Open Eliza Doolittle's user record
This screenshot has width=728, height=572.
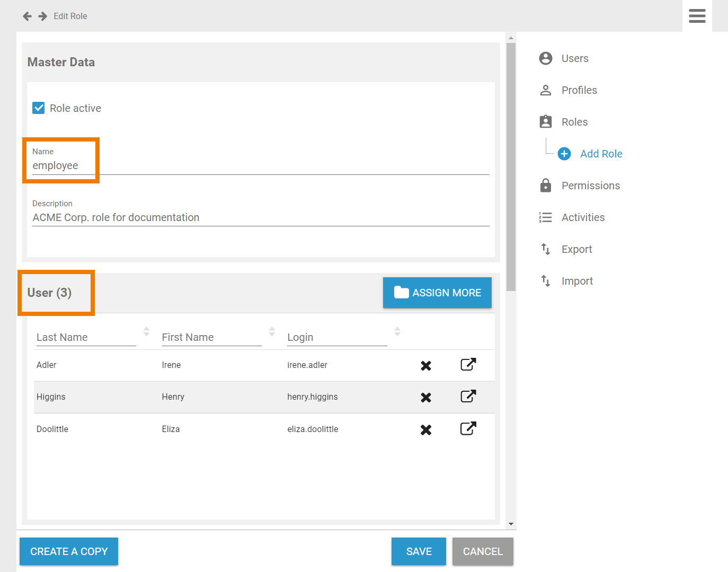(468, 428)
